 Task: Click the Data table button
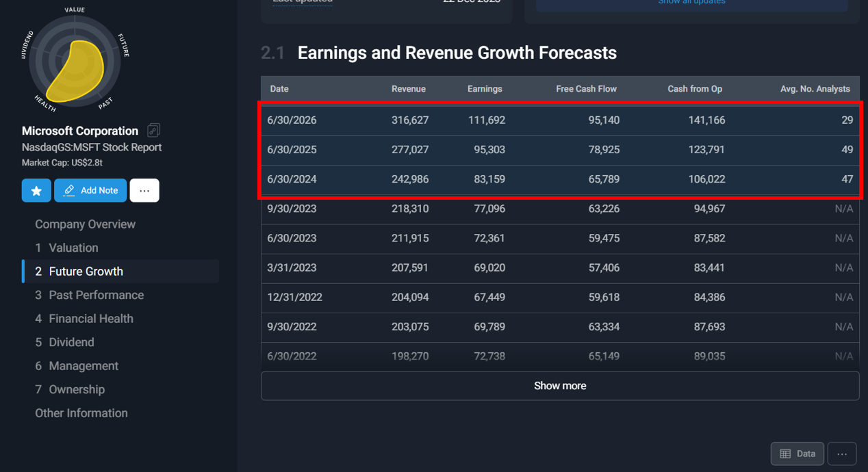click(797, 454)
